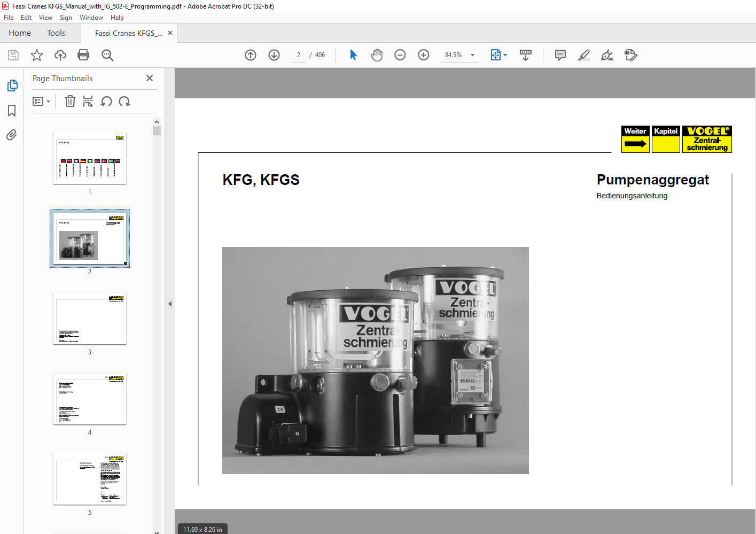Image resolution: width=756 pixels, height=534 pixels.
Task: Click the Weiter arrow button in document
Action: point(635,140)
